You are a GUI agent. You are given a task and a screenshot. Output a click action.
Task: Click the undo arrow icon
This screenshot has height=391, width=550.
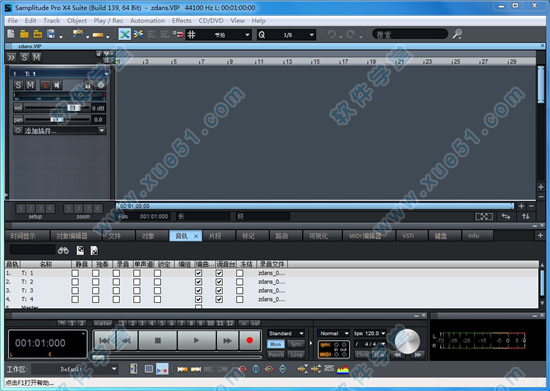click(x=331, y=34)
